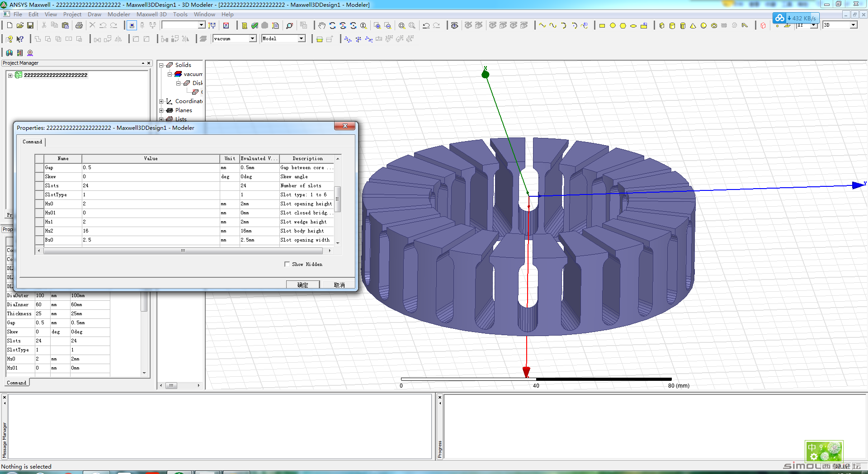Click the Open project folder icon
This screenshot has width=868, height=474.
(x=20, y=25)
